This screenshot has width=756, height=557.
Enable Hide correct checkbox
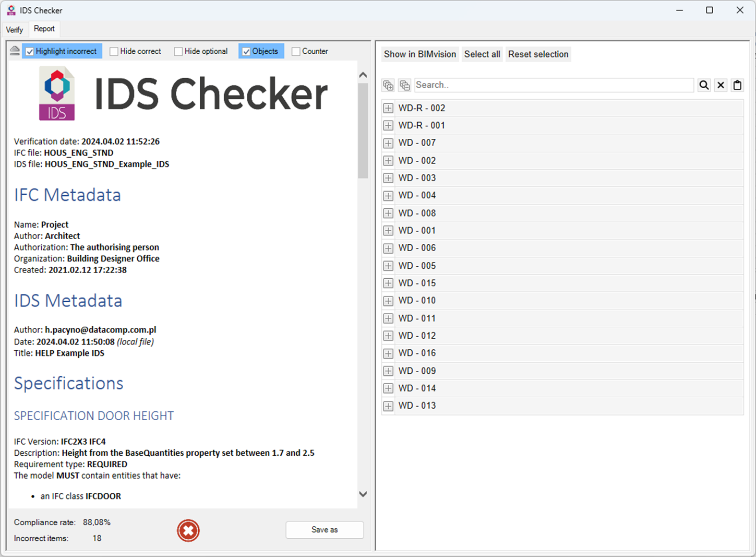(114, 51)
